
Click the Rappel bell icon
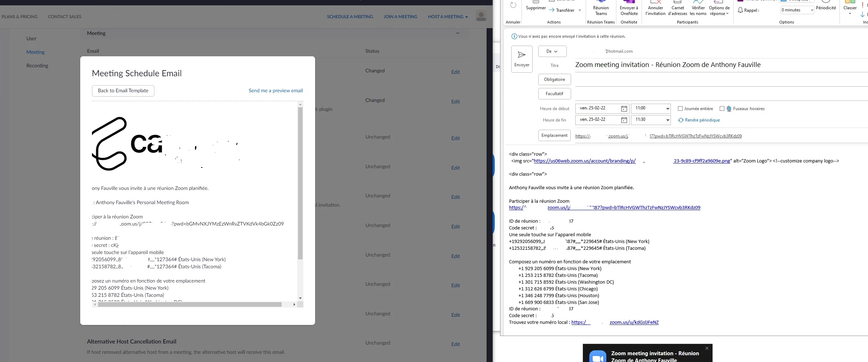click(x=740, y=10)
